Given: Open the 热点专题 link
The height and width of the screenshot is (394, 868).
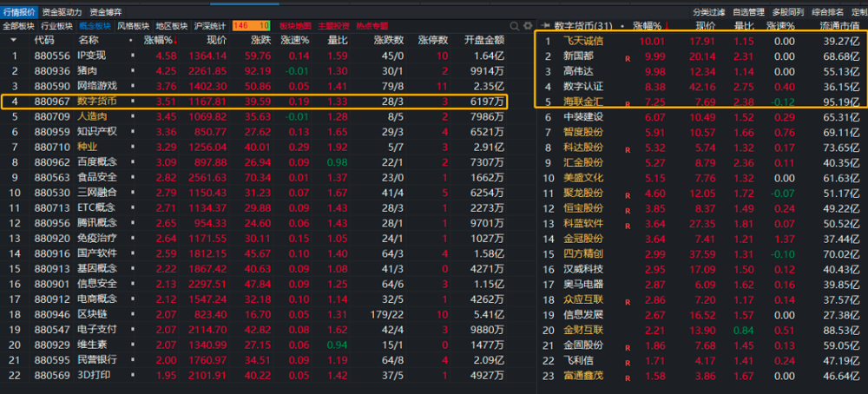Looking at the screenshot, I should click(x=368, y=27).
